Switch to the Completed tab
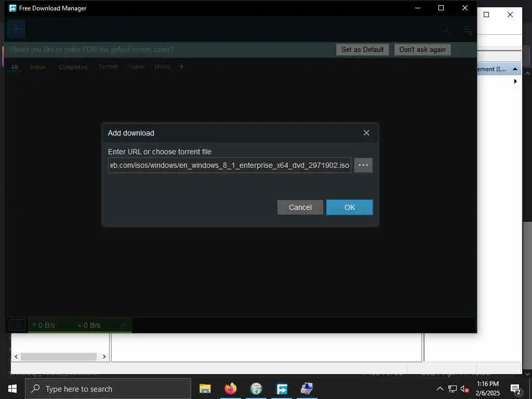Screen dimensions: 532x399 click(73, 67)
